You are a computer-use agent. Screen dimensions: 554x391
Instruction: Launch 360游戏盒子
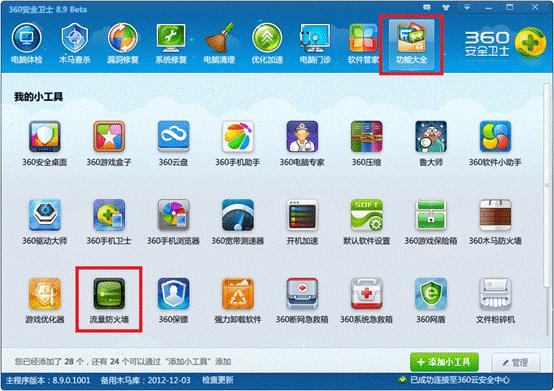coord(109,143)
